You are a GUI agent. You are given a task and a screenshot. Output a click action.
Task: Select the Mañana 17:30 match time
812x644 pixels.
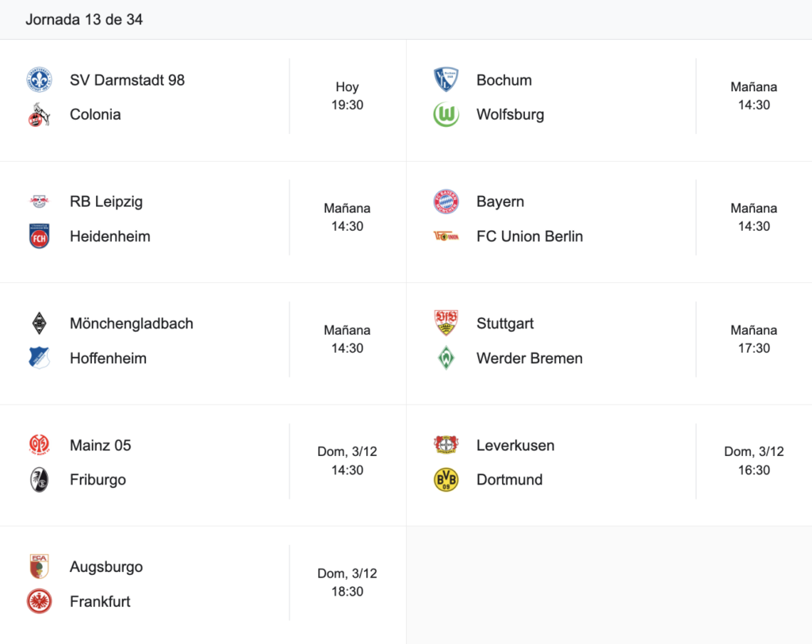754,339
